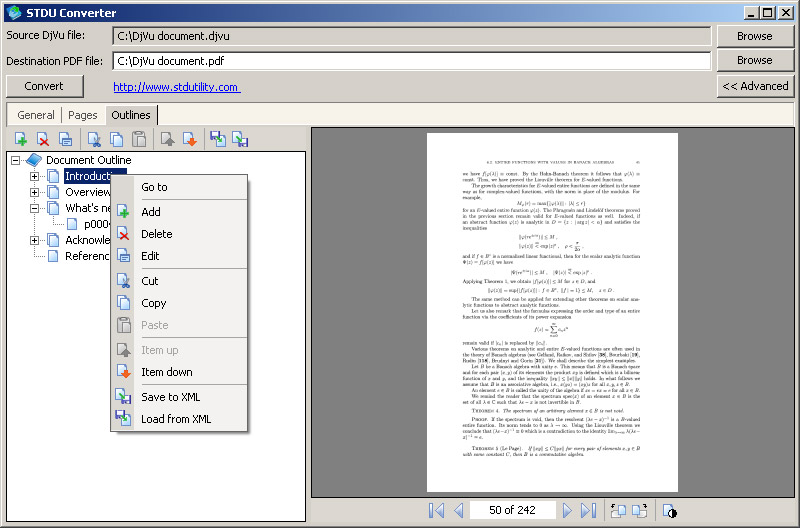This screenshot has height=528, width=800.
Task: Rotate page left icon under preview
Action: click(x=618, y=510)
